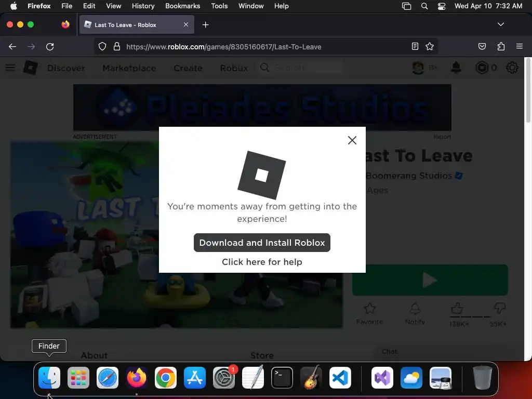
Task: Open the Pocket save icon
Action: [x=482, y=46]
